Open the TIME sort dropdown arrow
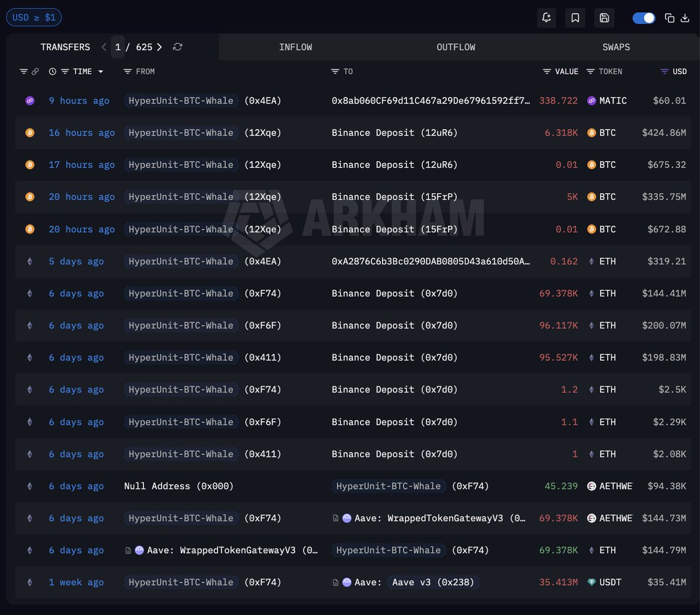700x615 pixels. (101, 71)
